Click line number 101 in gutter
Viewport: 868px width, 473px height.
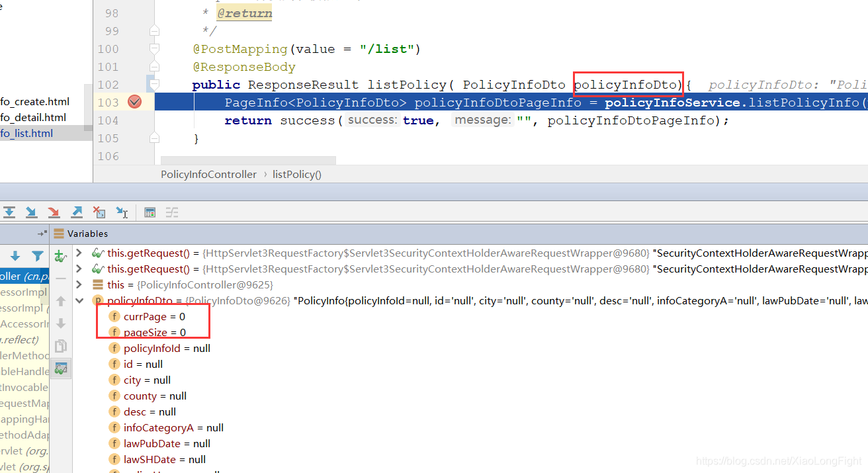(108, 67)
